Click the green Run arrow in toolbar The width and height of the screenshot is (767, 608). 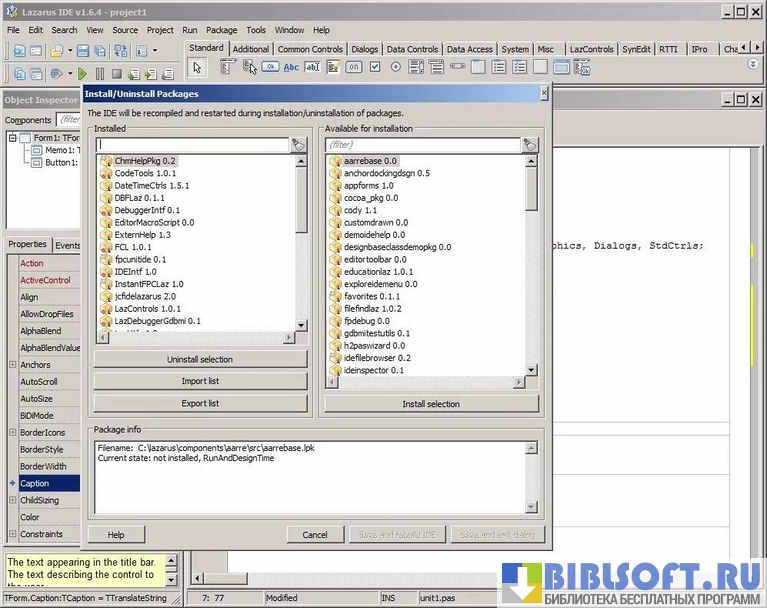[83, 74]
